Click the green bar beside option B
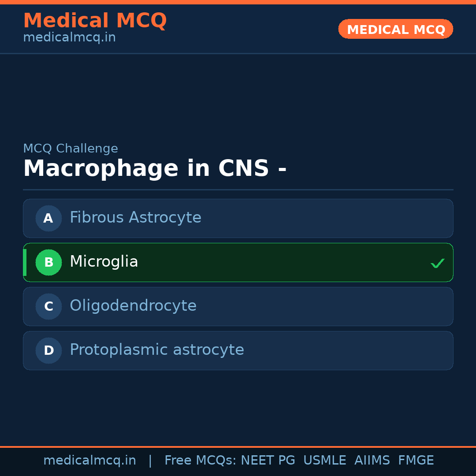Viewport: 476px width, 476px height. 25,262
